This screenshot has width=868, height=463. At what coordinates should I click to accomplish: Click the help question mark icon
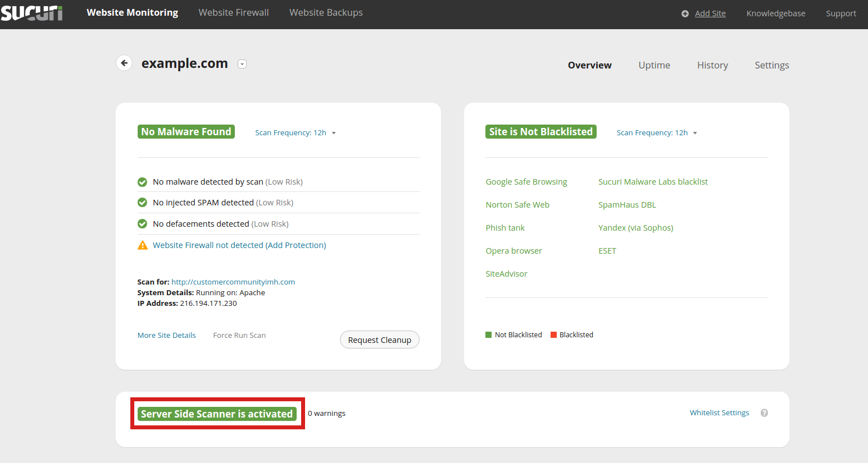764,413
